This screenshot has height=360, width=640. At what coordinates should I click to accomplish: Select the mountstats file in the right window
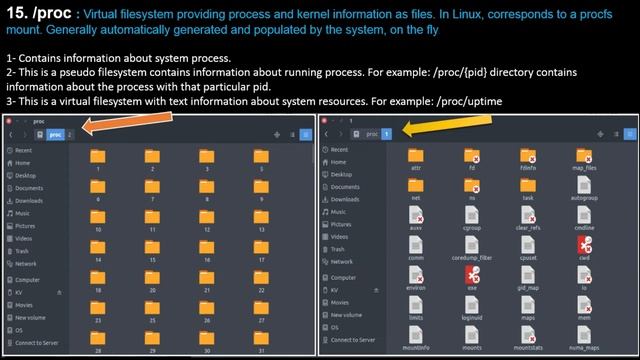[x=528, y=336]
